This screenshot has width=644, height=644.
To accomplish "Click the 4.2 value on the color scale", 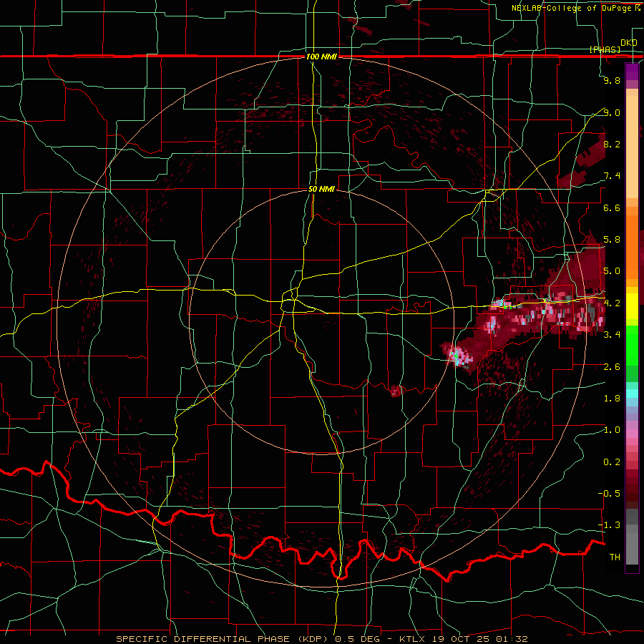I will (612, 303).
